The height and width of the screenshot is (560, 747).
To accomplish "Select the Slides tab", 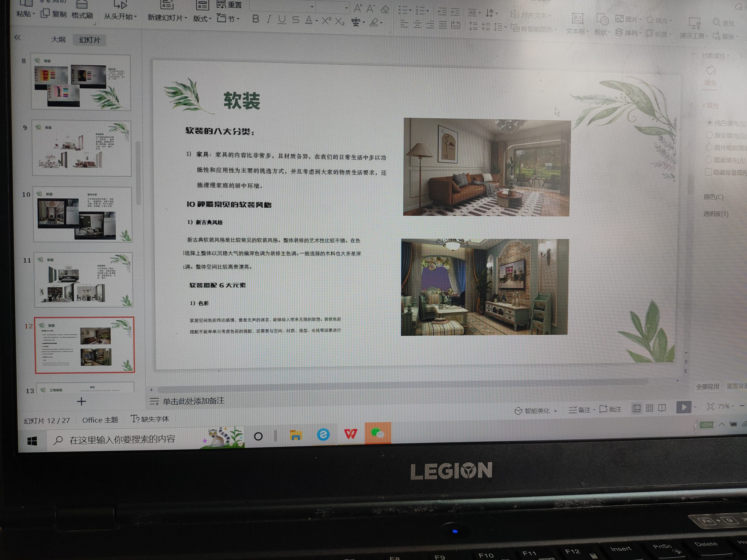I will click(90, 40).
